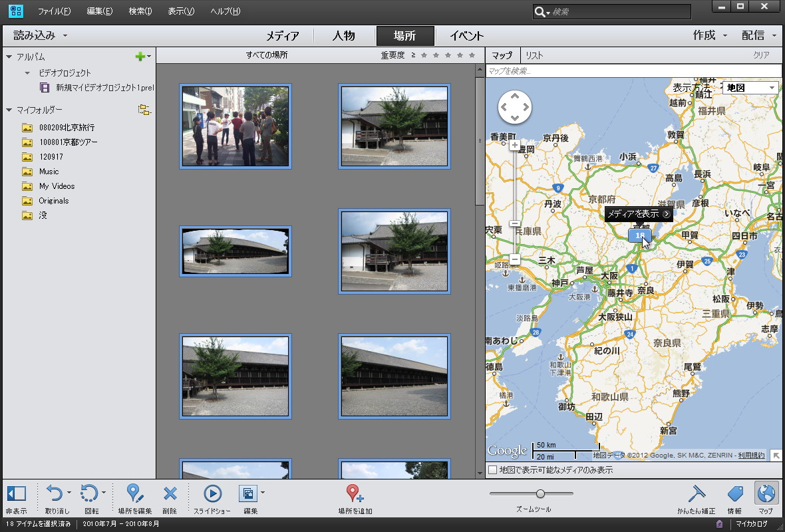The width and height of the screenshot is (785, 532).
Task: Click the メディアを表示 button on map
Action: 639,213
